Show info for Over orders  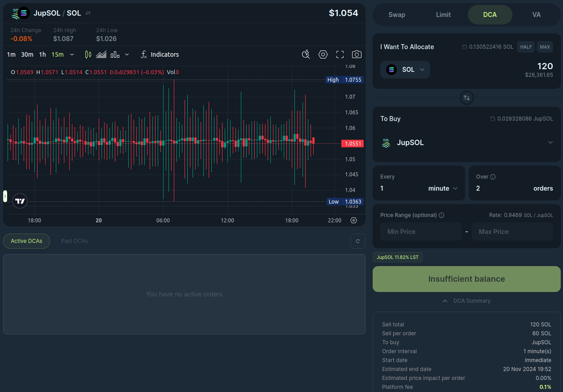click(x=493, y=177)
